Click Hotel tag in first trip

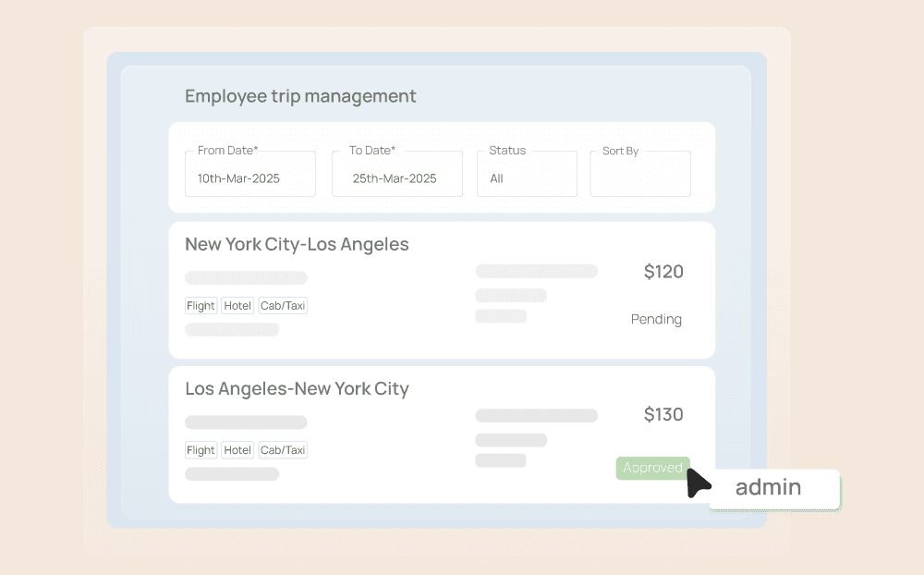pyautogui.click(x=237, y=306)
